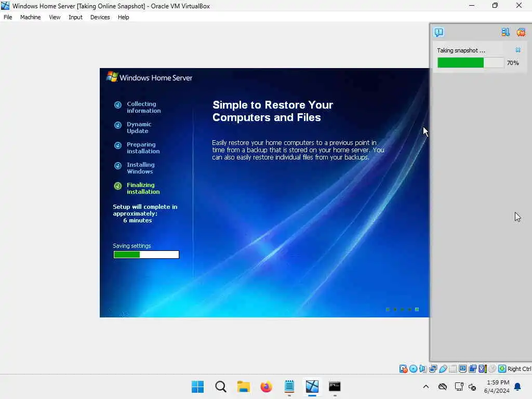Click the Saving settings progress bar

146,255
